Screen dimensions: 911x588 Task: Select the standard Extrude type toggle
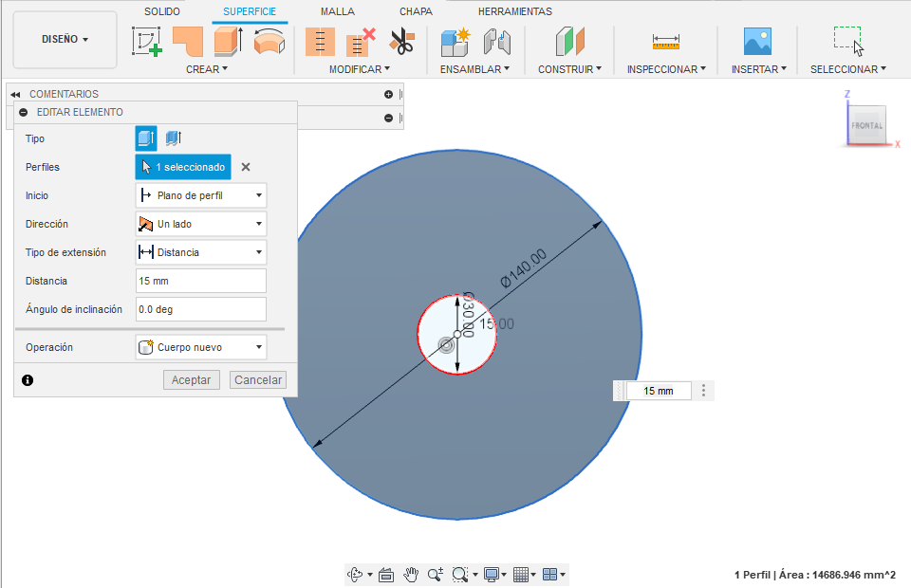(x=146, y=138)
